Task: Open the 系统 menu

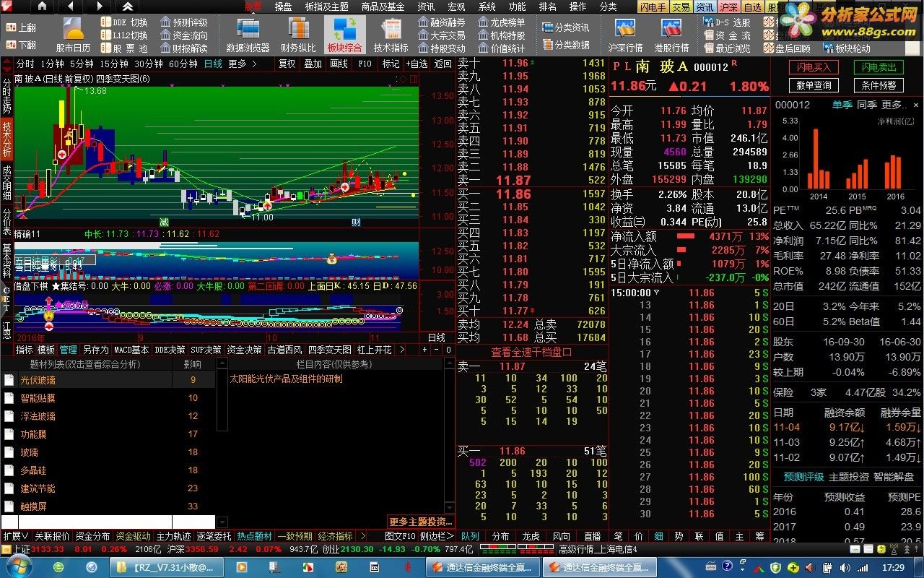Action: 487,7
